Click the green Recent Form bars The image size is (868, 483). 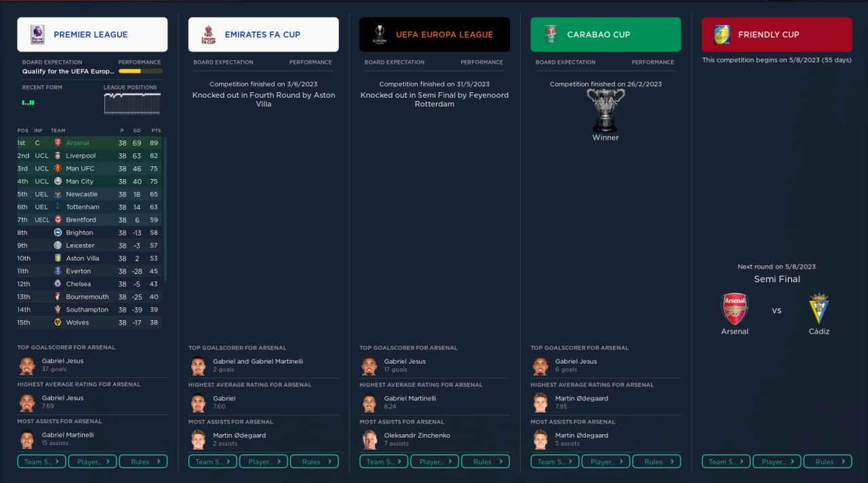(x=28, y=103)
